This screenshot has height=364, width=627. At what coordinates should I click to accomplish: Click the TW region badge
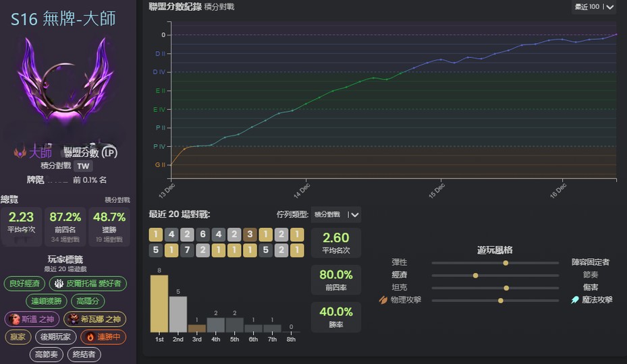[83, 166]
